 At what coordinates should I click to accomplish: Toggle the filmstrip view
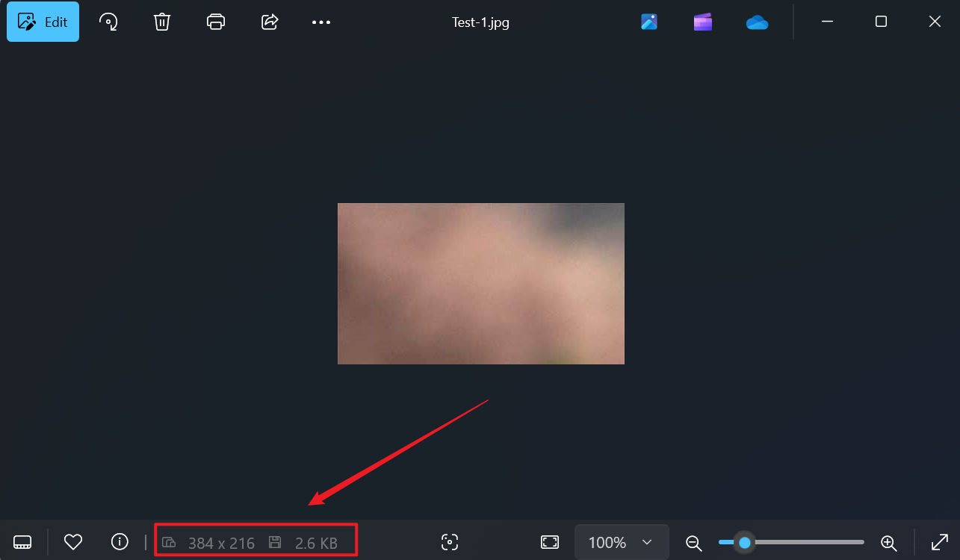22,542
